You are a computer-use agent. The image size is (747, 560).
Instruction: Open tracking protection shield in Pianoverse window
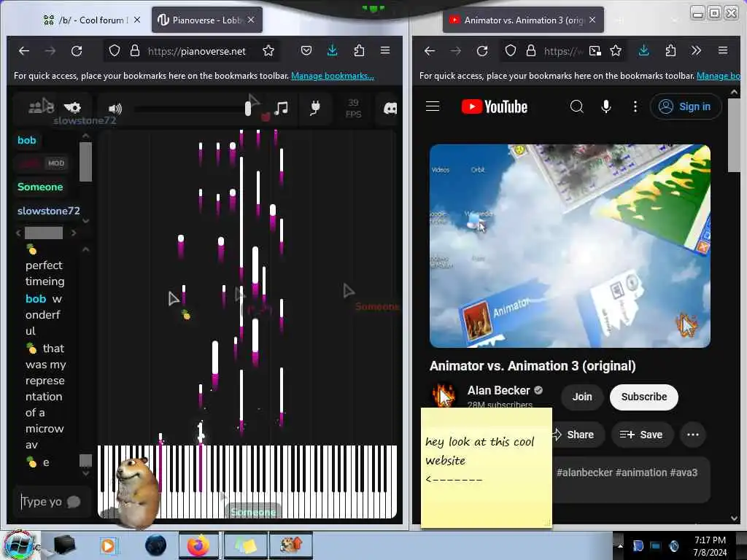[115, 51]
